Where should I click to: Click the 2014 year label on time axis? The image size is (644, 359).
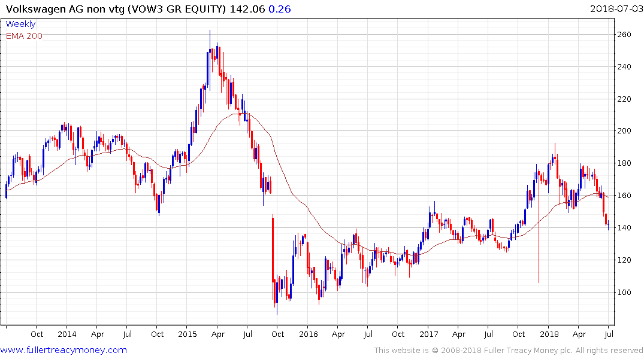pyautogui.click(x=67, y=334)
